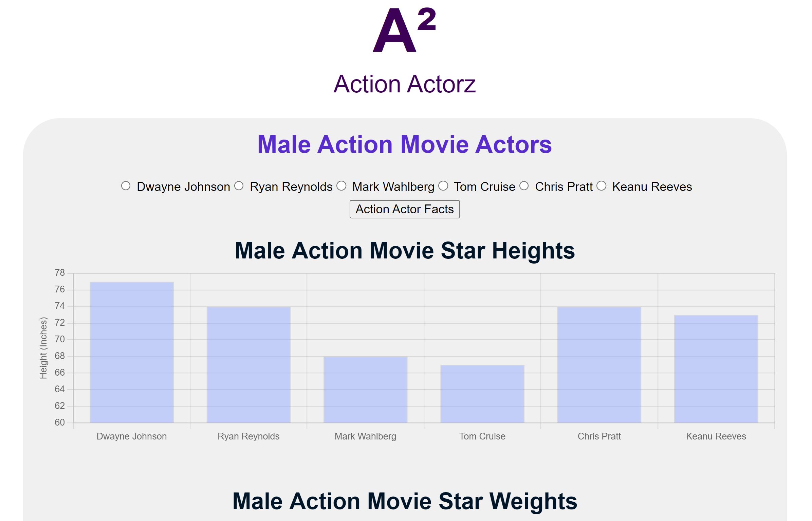Click Keanu Reeves' height bar

(x=716, y=369)
